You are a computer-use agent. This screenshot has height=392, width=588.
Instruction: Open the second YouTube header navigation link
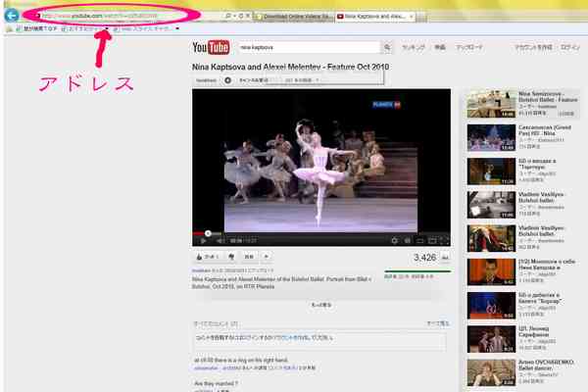pos(440,47)
